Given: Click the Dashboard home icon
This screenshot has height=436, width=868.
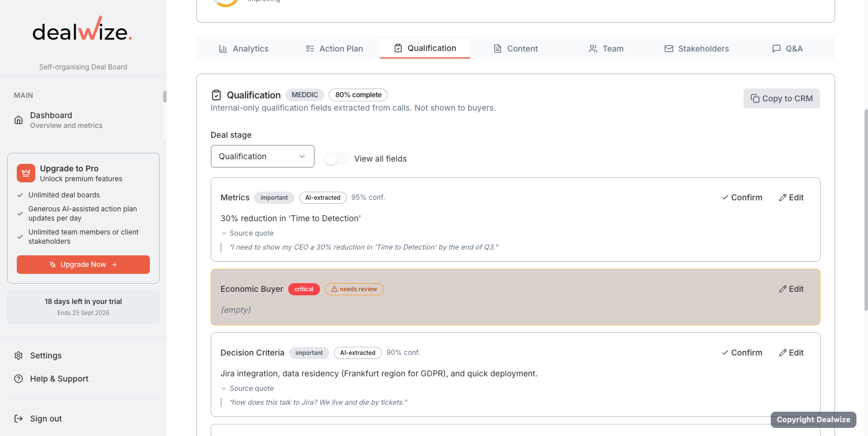Looking at the screenshot, I should point(19,120).
